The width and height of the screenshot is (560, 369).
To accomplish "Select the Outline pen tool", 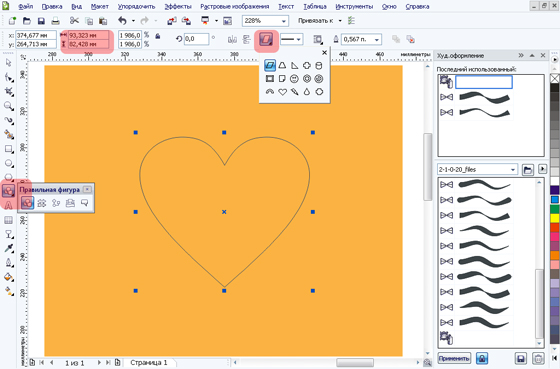I will [x=9, y=263].
